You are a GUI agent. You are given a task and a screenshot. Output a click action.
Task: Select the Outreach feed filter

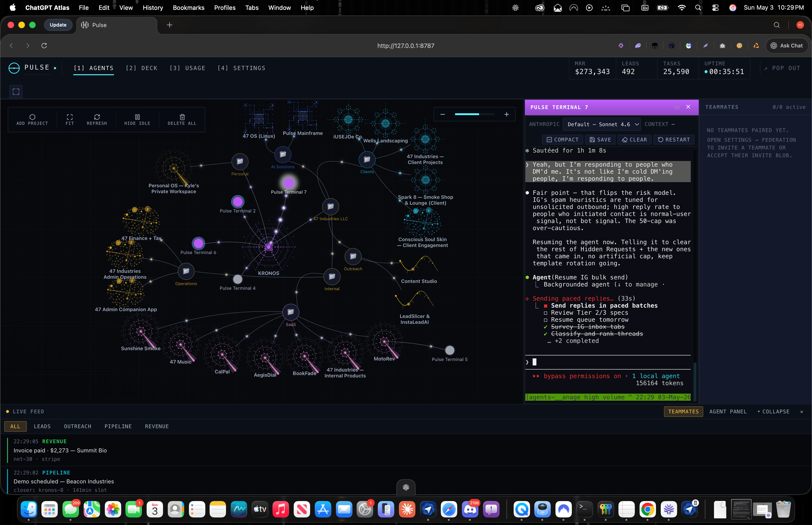pyautogui.click(x=78, y=427)
